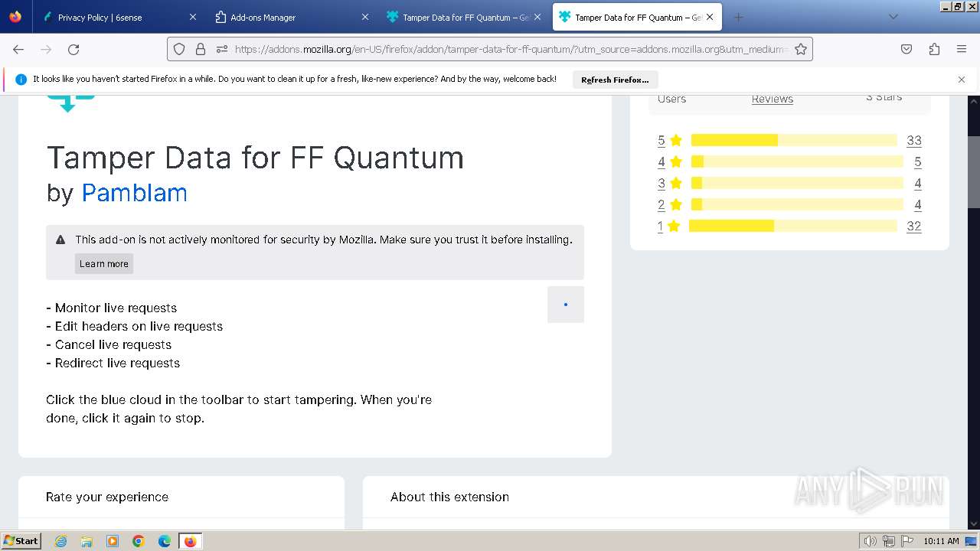Reload the current page
980x551 pixels.
(x=73, y=49)
